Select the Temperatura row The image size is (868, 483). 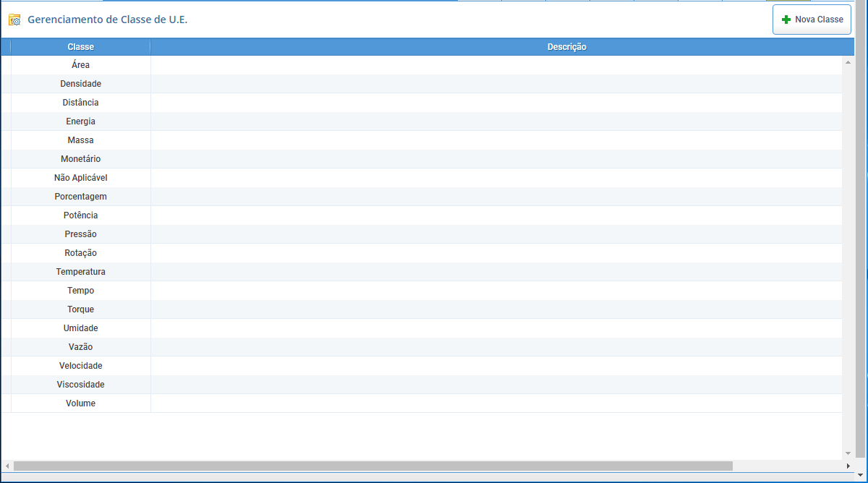pyautogui.click(x=422, y=272)
